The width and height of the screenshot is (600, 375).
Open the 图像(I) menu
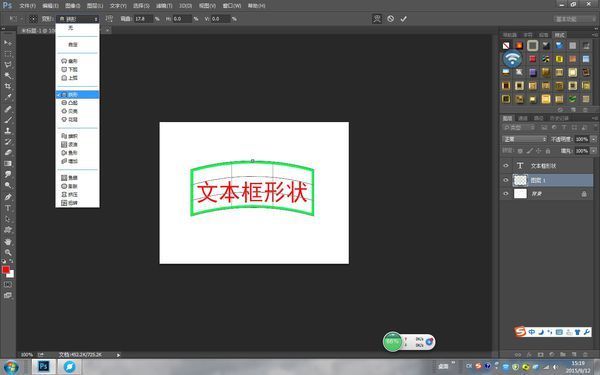tap(73, 6)
